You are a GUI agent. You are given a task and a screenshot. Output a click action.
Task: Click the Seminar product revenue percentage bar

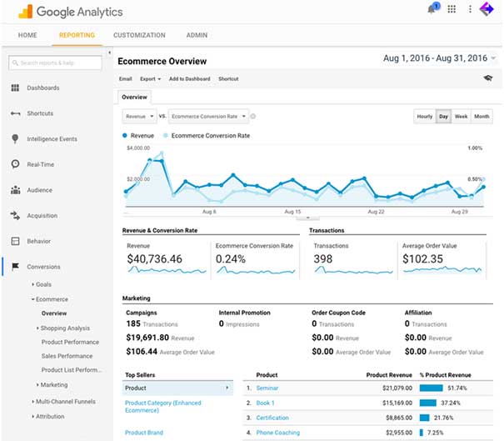[x=431, y=388]
